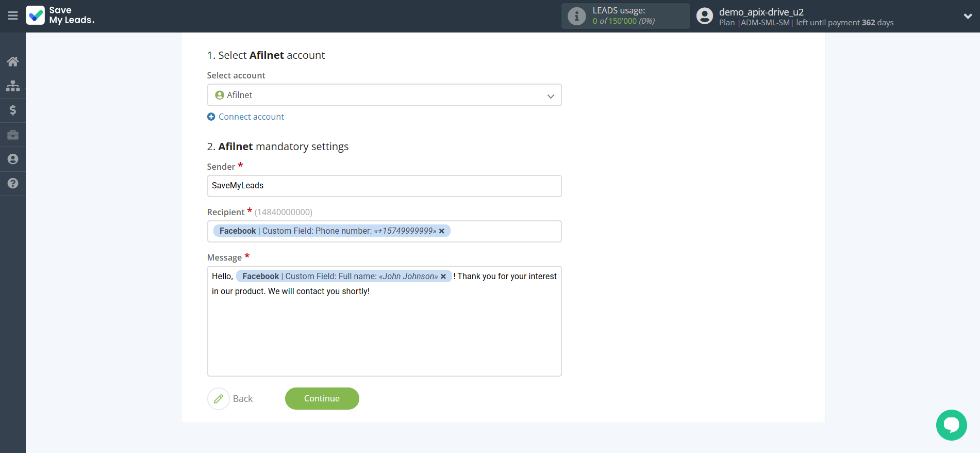980x453 pixels.
Task: Remove Full name tag from Message
Action: (x=443, y=277)
